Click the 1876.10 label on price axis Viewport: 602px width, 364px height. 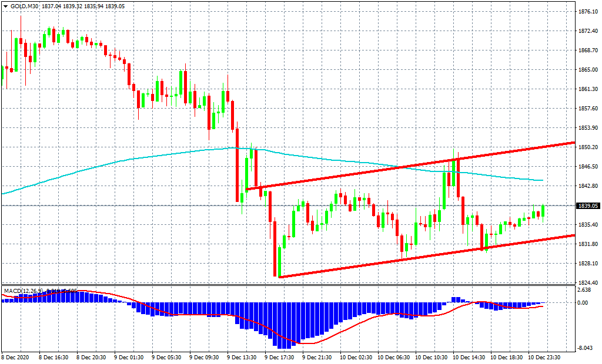click(x=588, y=12)
